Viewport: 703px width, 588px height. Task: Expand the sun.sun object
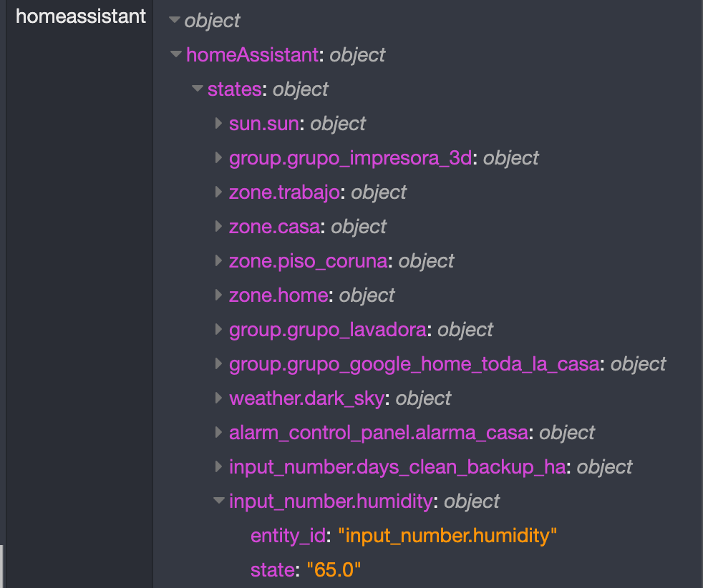(218, 123)
